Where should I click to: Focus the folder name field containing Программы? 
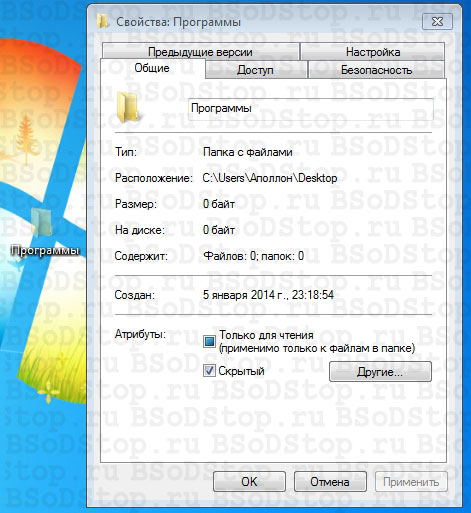[x=311, y=109]
